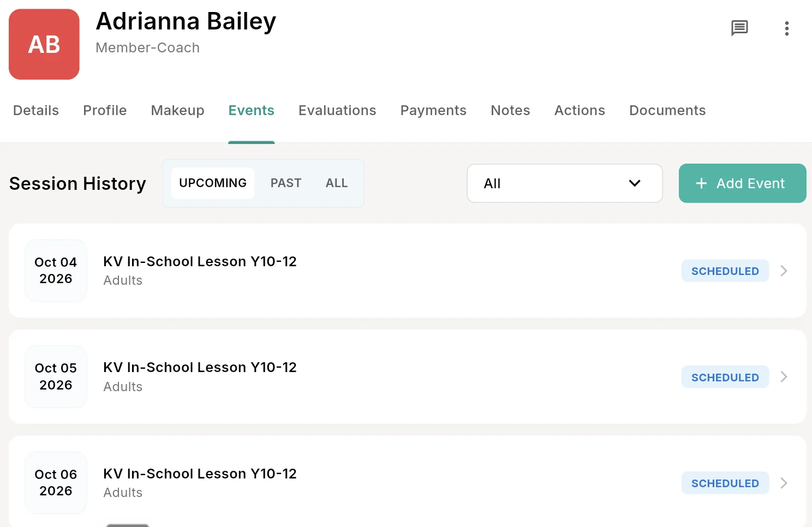
Task: Select the Events tab
Action: 251,110
